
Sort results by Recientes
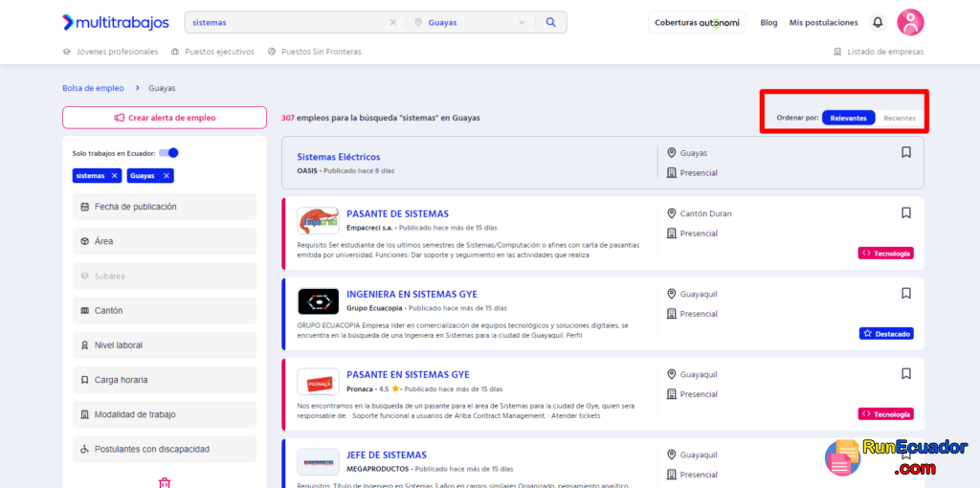[x=900, y=118]
